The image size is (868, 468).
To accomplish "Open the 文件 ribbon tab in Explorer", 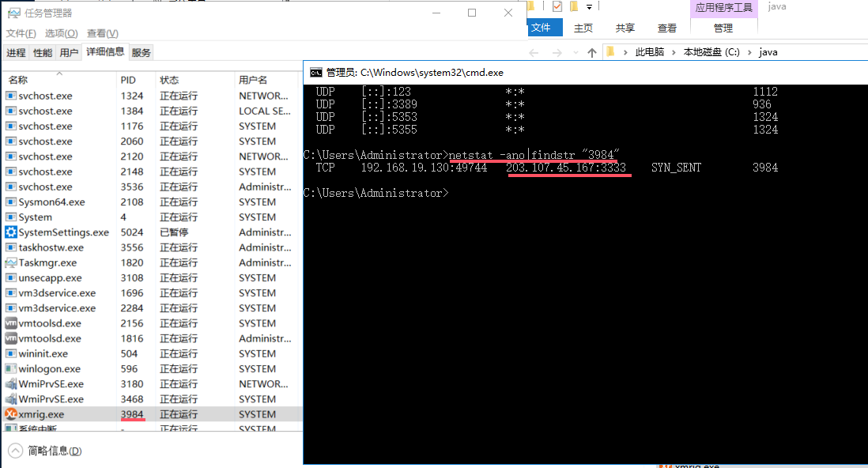I will pos(541,28).
